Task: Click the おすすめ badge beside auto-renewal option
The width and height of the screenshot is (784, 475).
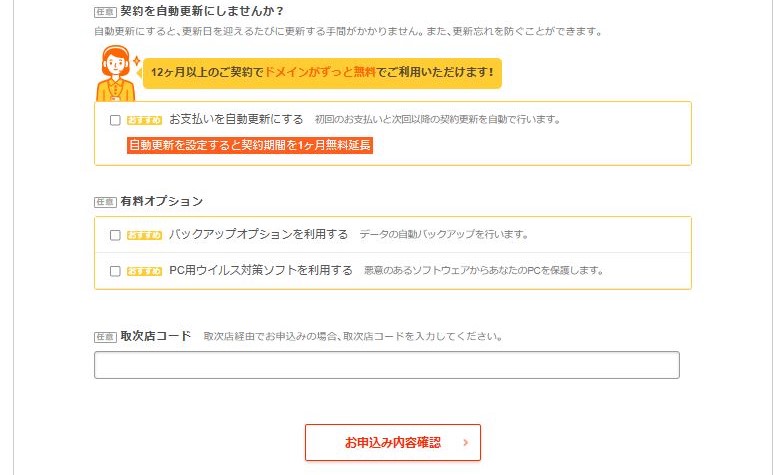Action: tap(144, 120)
